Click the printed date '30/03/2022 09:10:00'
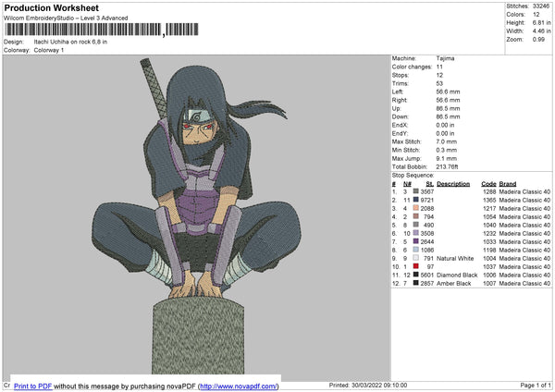Viewport: 555px width, 392px height. pyautogui.click(x=379, y=385)
